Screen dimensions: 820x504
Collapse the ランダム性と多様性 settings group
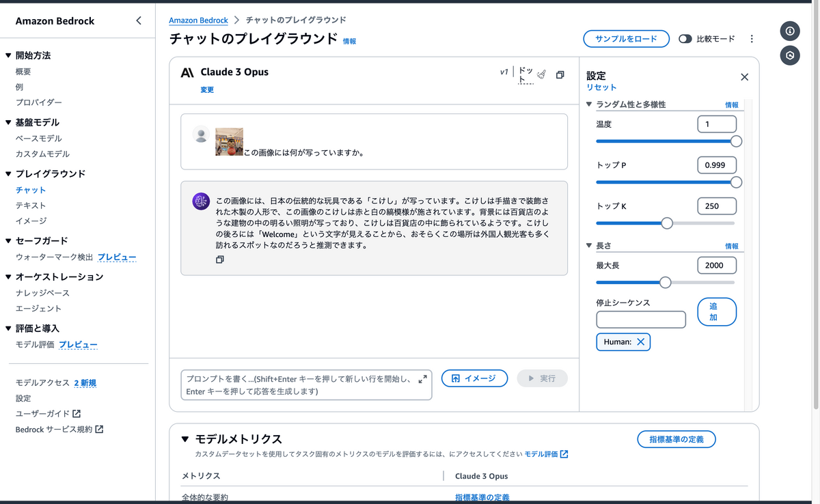tap(589, 104)
